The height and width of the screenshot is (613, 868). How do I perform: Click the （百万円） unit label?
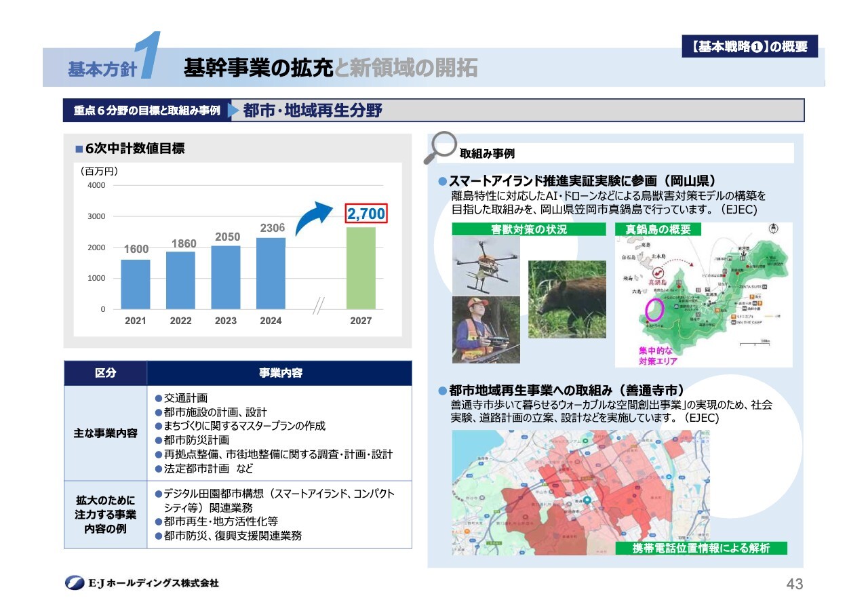coord(100,171)
